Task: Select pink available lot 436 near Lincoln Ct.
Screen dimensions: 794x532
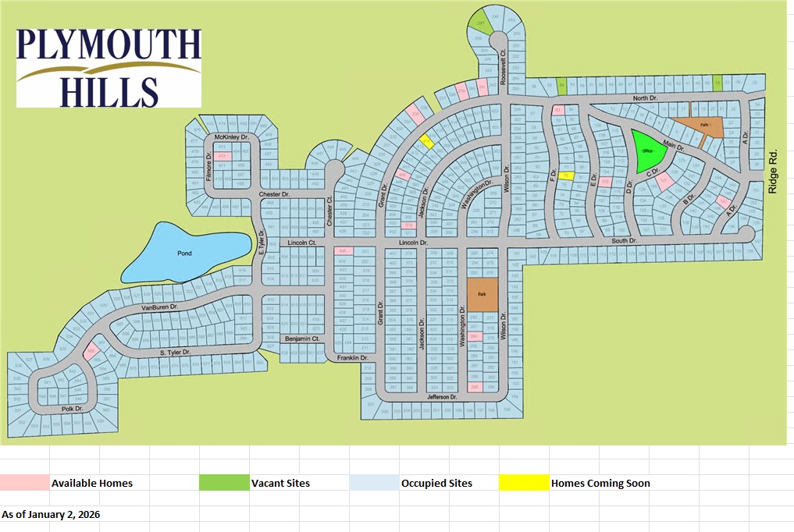Action: coord(343,250)
